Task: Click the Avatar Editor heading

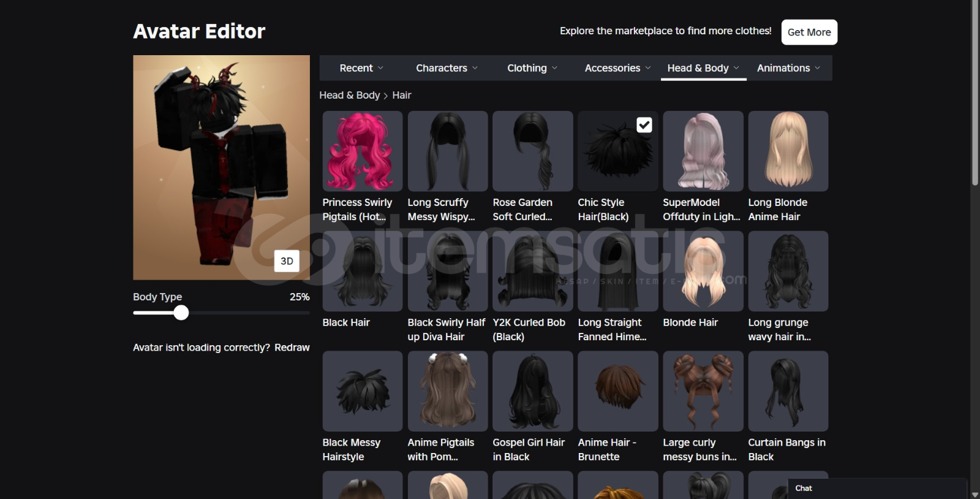Action: tap(199, 31)
